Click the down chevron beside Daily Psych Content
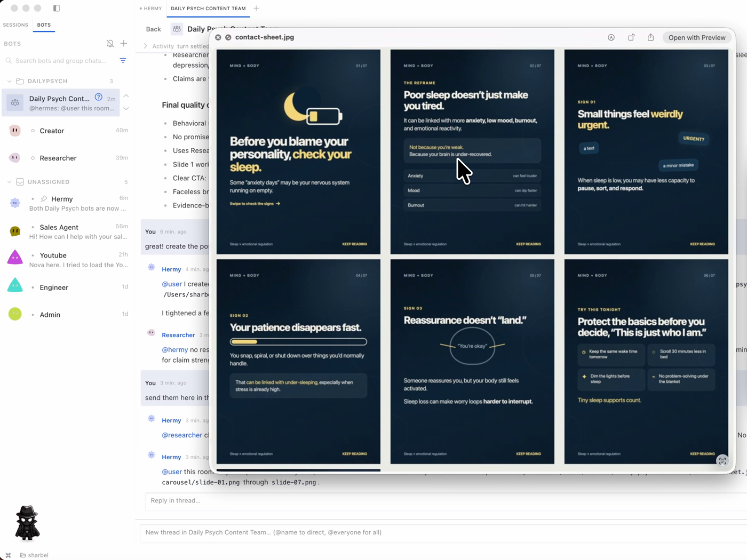747x560 pixels. pos(126,109)
